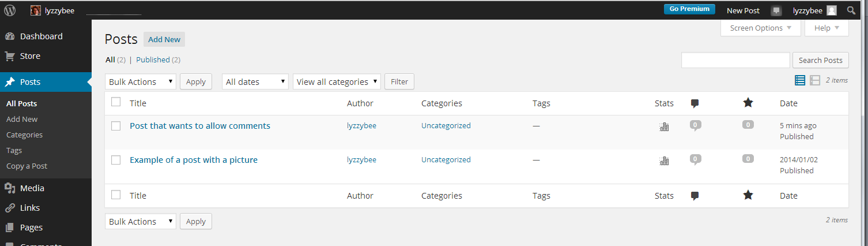Open notifications speech bubble in admin bar

pyautogui.click(x=776, y=10)
